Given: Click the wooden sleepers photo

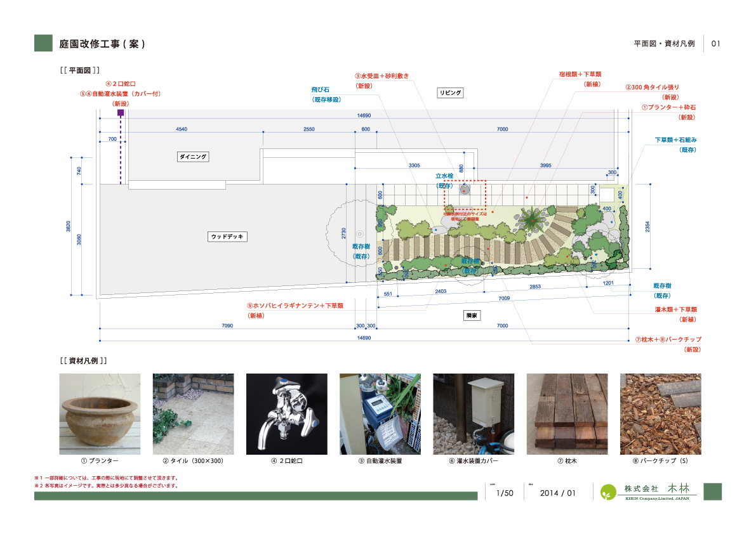Looking at the screenshot, I should (567, 414).
